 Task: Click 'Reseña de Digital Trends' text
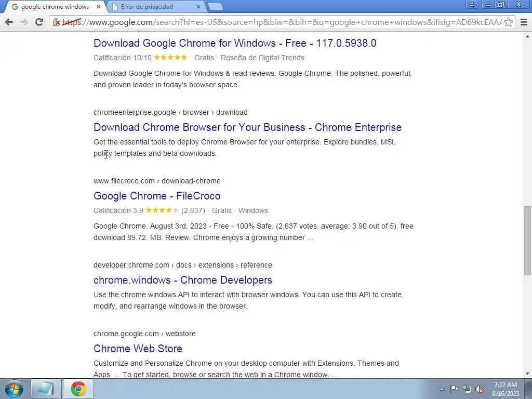click(x=262, y=58)
